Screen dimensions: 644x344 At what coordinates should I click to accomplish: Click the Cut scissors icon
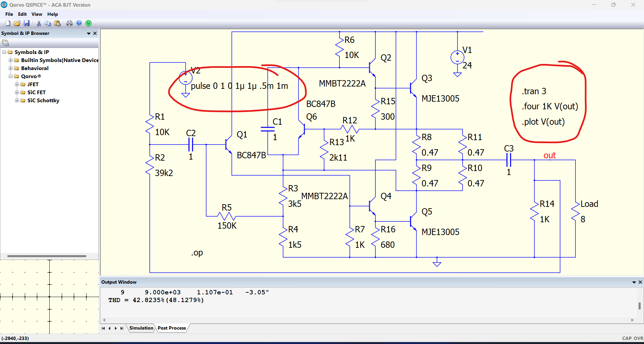[39, 23]
